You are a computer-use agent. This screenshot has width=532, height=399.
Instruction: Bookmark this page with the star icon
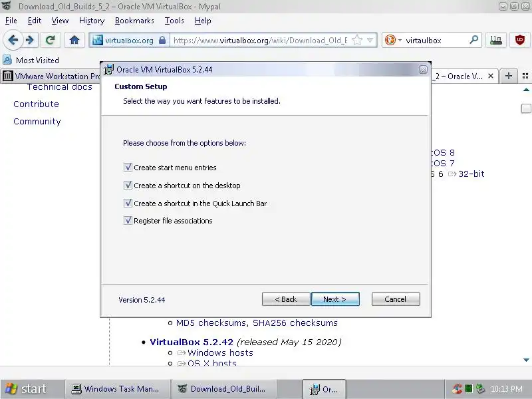pos(357,41)
